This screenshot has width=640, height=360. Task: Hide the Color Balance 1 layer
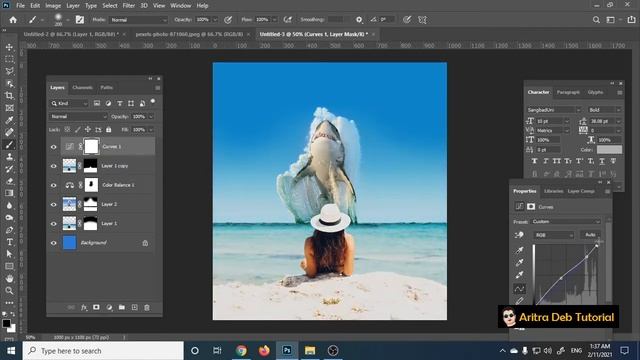click(53, 185)
